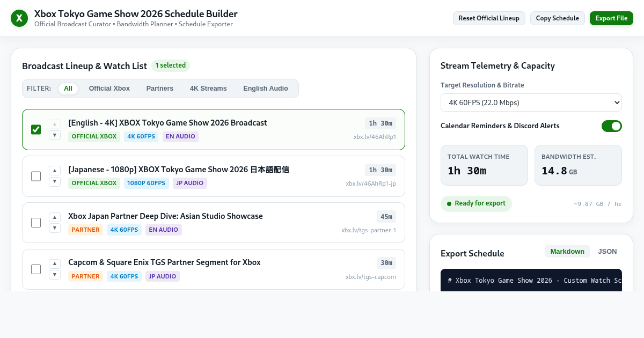
Task: Click English 4K XBOX Tokyo Game Show title
Action: [x=167, y=123]
